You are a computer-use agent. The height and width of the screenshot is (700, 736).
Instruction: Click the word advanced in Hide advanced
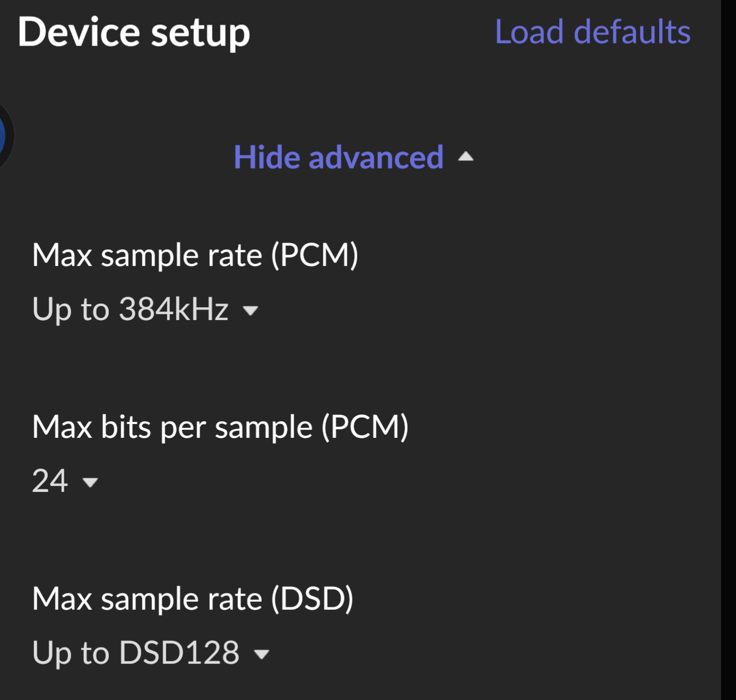pyautogui.click(x=376, y=158)
